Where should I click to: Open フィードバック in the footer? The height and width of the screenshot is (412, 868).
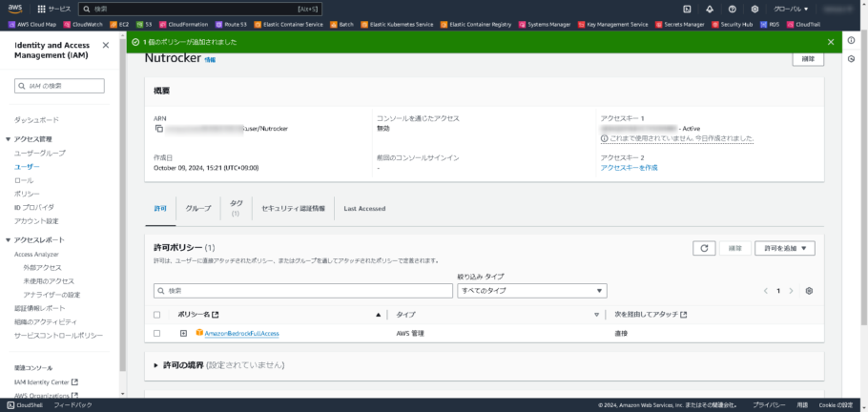pyautogui.click(x=72, y=405)
